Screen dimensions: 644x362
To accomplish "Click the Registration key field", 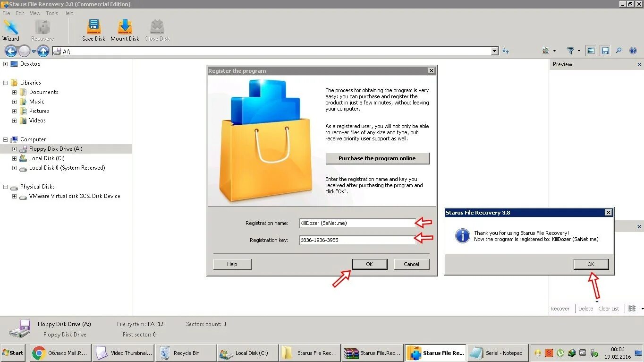I will [x=357, y=240].
